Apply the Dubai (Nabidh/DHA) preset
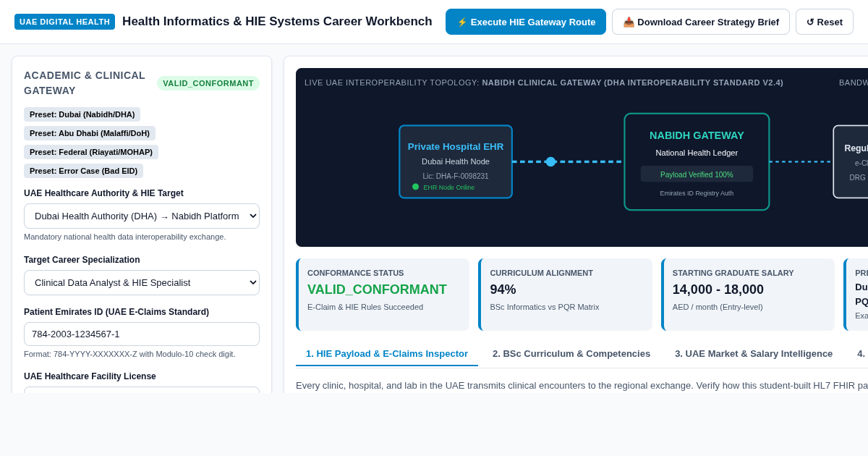Viewport: 868px width, 456px height. (x=82, y=114)
